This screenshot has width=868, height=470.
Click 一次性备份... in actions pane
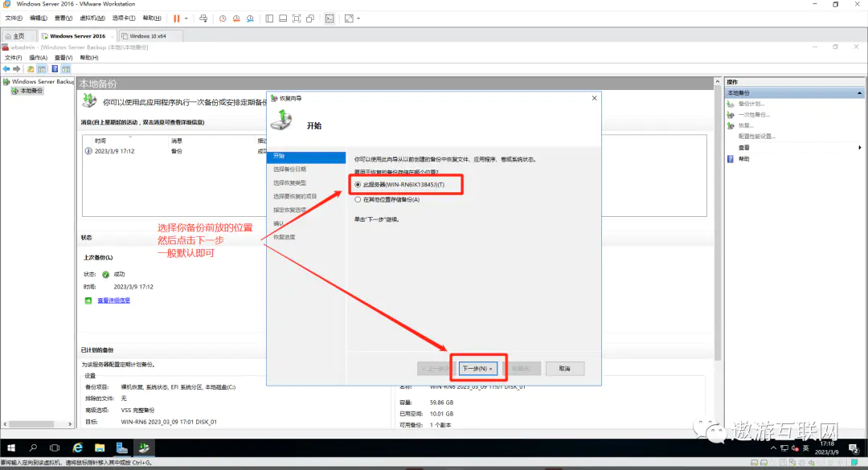coord(753,115)
